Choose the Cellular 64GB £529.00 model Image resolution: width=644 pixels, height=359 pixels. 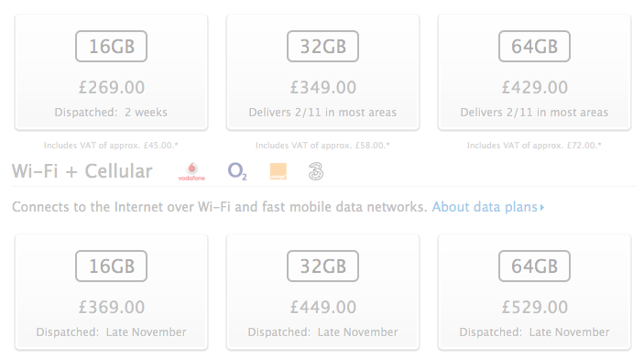click(534, 292)
